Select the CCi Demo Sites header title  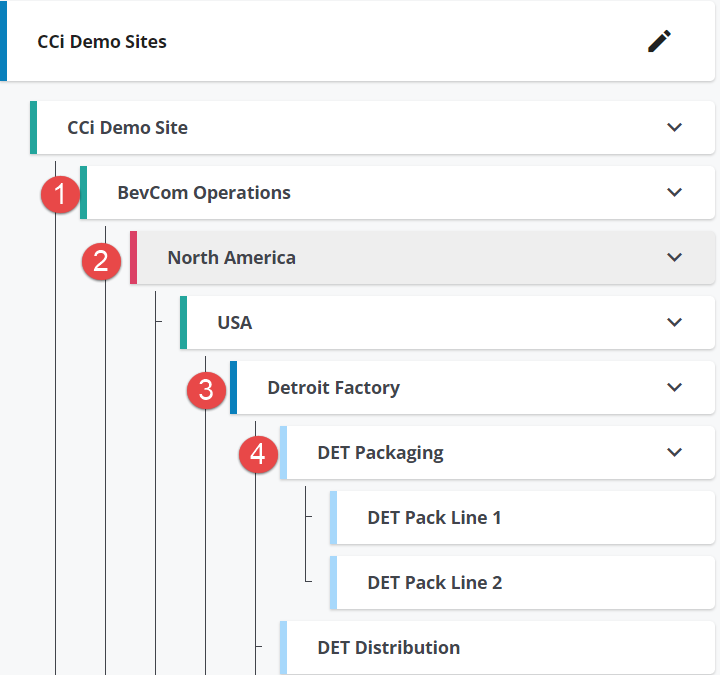click(102, 42)
